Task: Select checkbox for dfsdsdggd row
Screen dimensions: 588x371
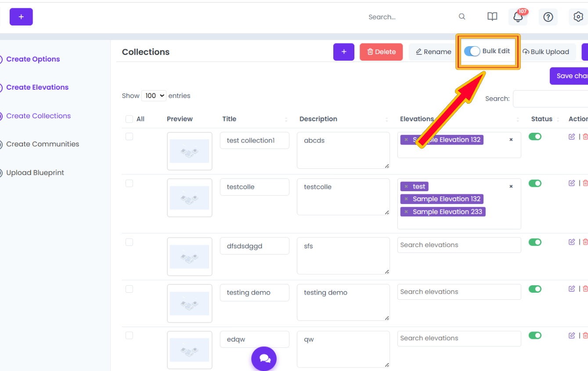Action: [x=129, y=242]
